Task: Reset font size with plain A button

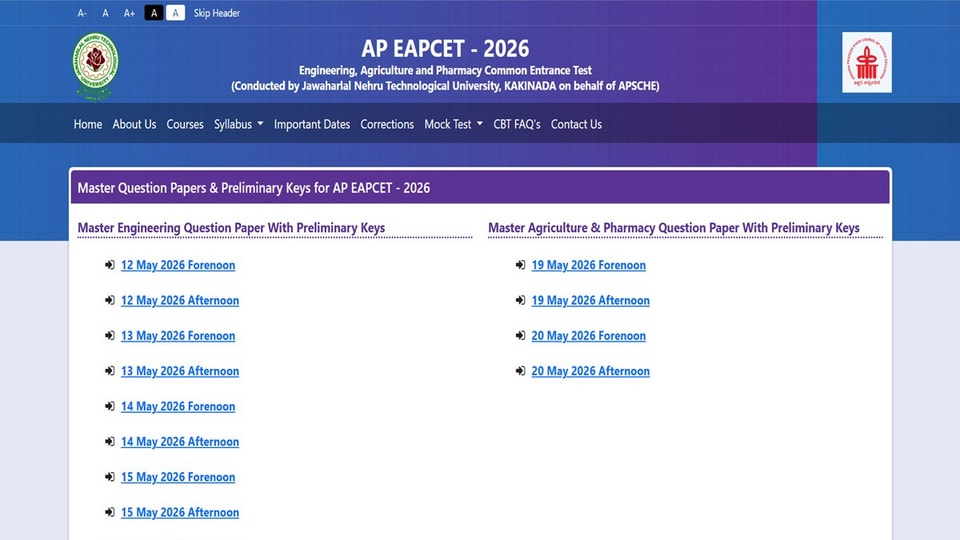Action: point(105,13)
